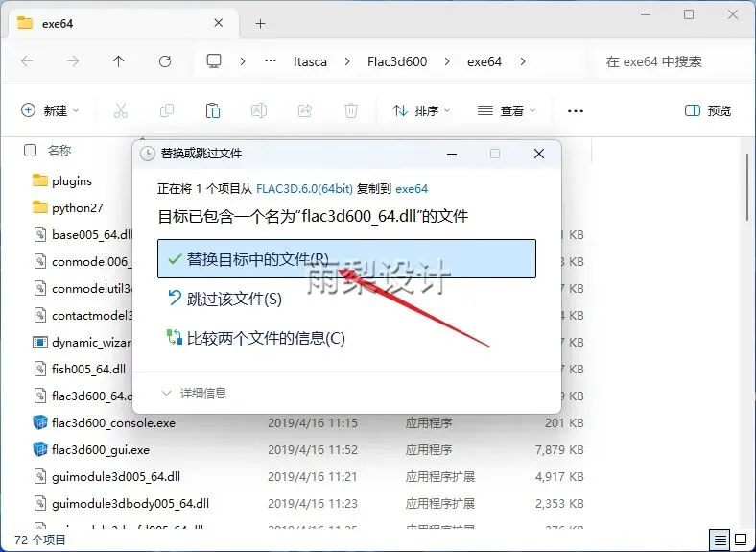
Task: Close the Replace or Skip Files dialog
Action: (539, 154)
